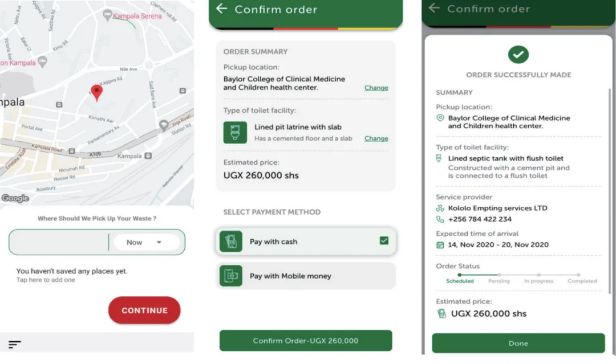Tap the green success checkmark icon

[x=518, y=55]
